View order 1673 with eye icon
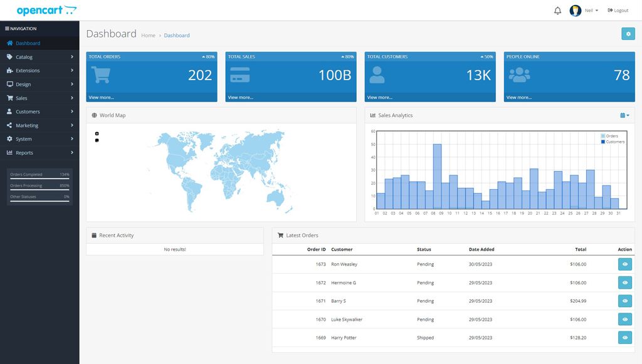642x364 pixels. point(624,264)
